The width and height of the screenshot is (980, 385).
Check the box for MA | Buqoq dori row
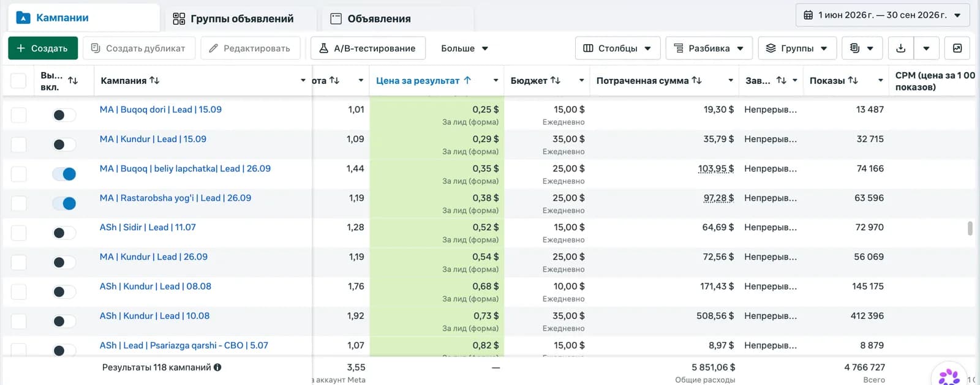point(18,115)
